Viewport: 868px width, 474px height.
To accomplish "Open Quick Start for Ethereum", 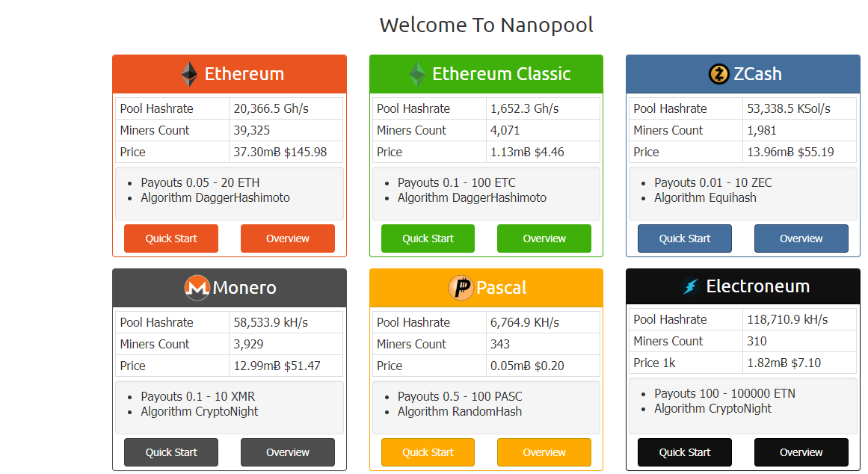I will pyautogui.click(x=171, y=238).
